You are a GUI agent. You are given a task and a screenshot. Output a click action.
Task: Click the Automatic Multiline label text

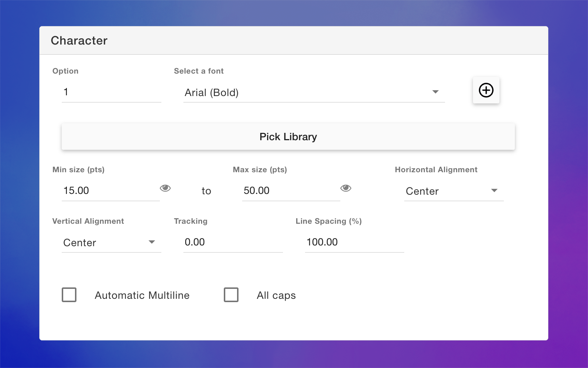tap(142, 296)
